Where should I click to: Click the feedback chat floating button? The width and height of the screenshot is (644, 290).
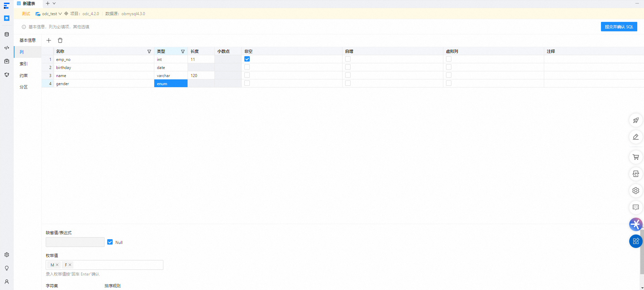click(636, 208)
